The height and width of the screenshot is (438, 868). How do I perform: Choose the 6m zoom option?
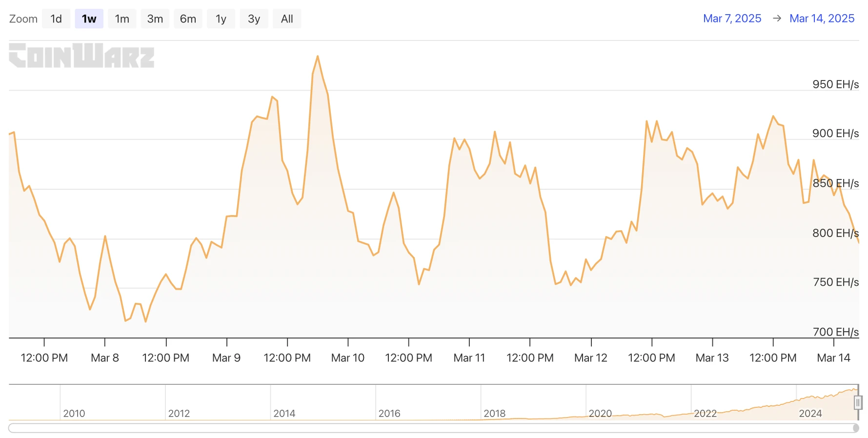point(188,19)
